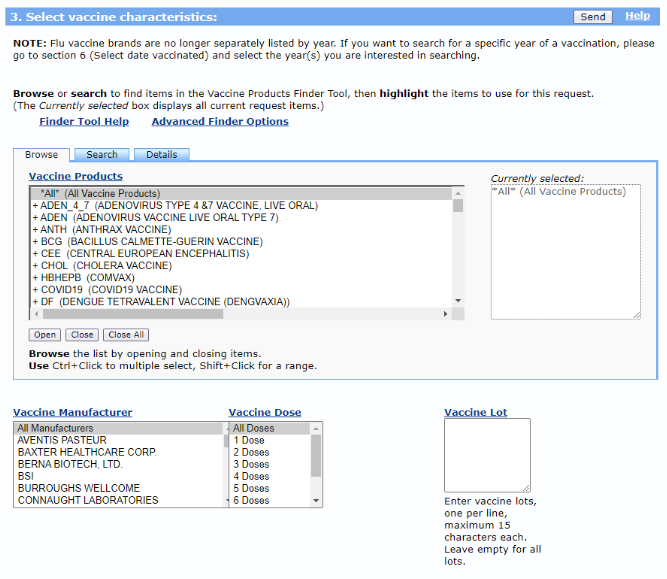This screenshot has height=579, width=667.
Task: Switch to the Details tab
Action: (162, 154)
